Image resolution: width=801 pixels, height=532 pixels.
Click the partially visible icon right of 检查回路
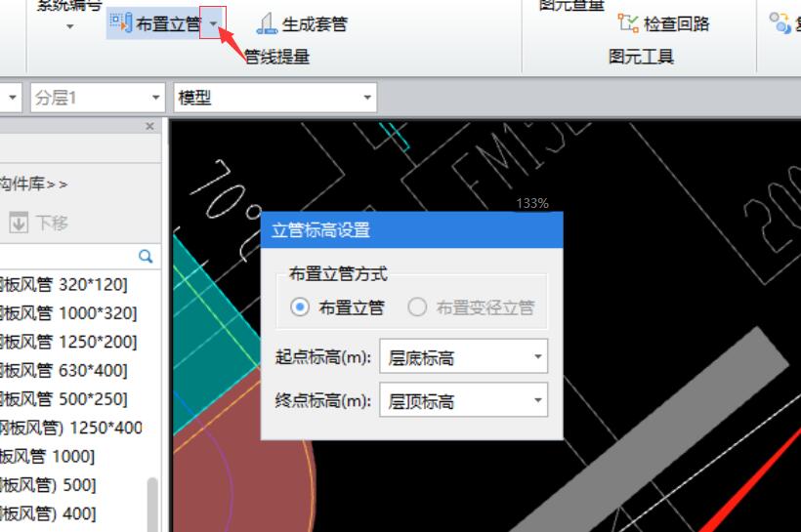coord(780,23)
